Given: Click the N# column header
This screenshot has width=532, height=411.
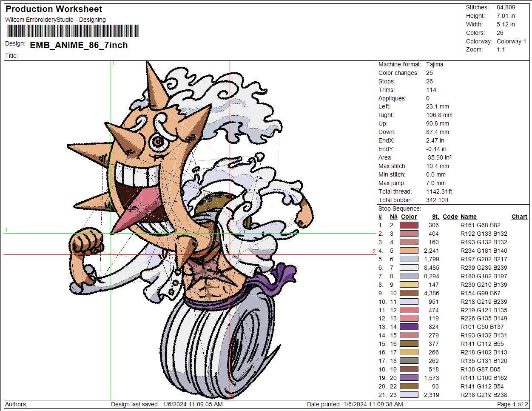Looking at the screenshot, I should pos(394,217).
